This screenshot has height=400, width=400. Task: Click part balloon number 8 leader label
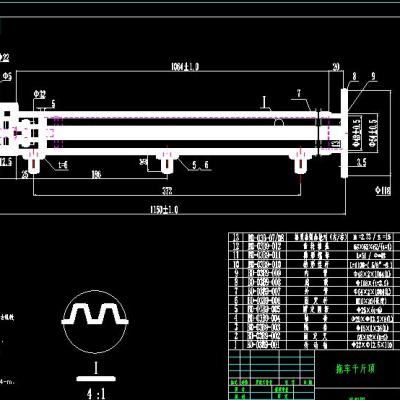point(354,76)
